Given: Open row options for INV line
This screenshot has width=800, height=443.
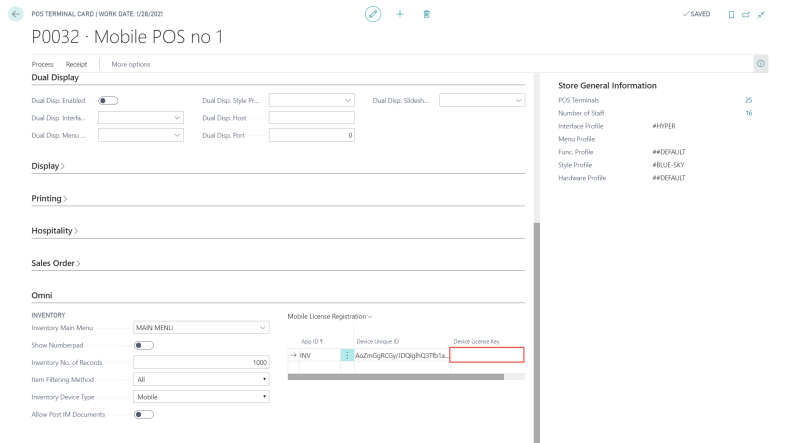Looking at the screenshot, I should point(347,355).
